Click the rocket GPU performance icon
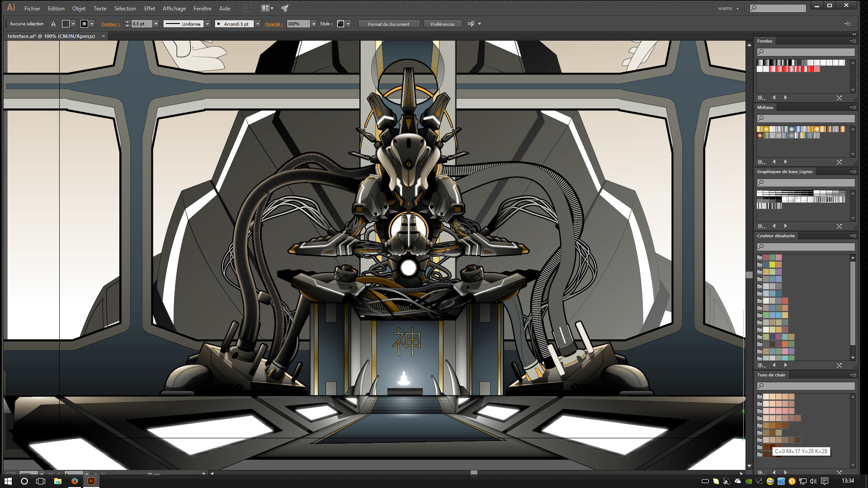 (285, 8)
